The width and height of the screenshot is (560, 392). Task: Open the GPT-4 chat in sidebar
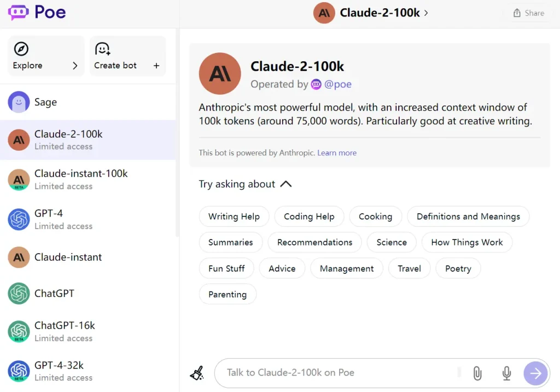click(88, 219)
